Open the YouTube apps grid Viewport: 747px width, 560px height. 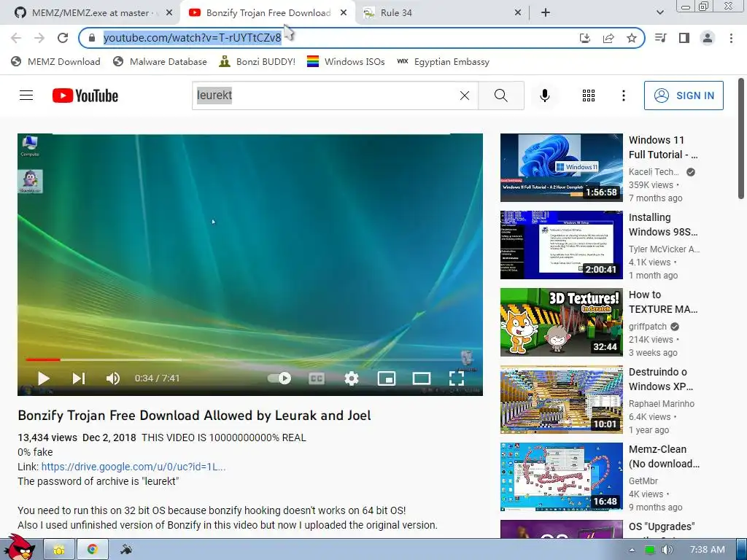(589, 96)
